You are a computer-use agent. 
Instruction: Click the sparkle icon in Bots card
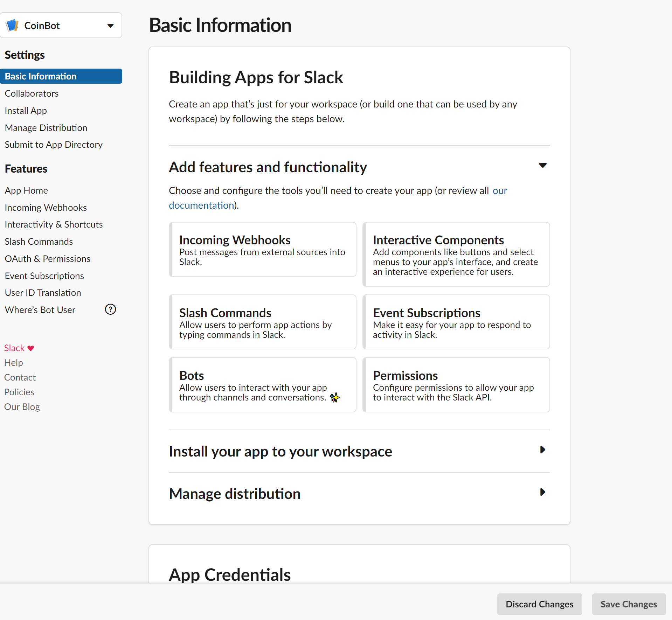pyautogui.click(x=335, y=397)
